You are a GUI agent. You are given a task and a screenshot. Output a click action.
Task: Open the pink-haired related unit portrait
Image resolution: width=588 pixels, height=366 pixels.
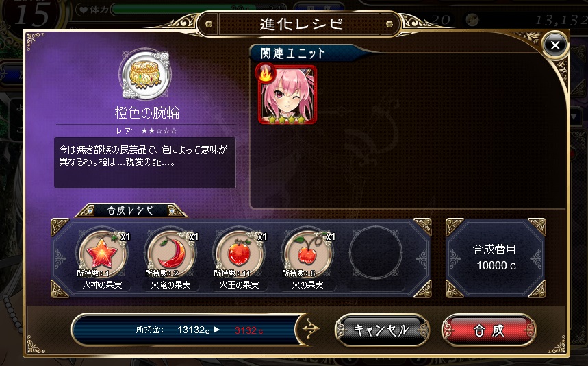[x=287, y=95]
